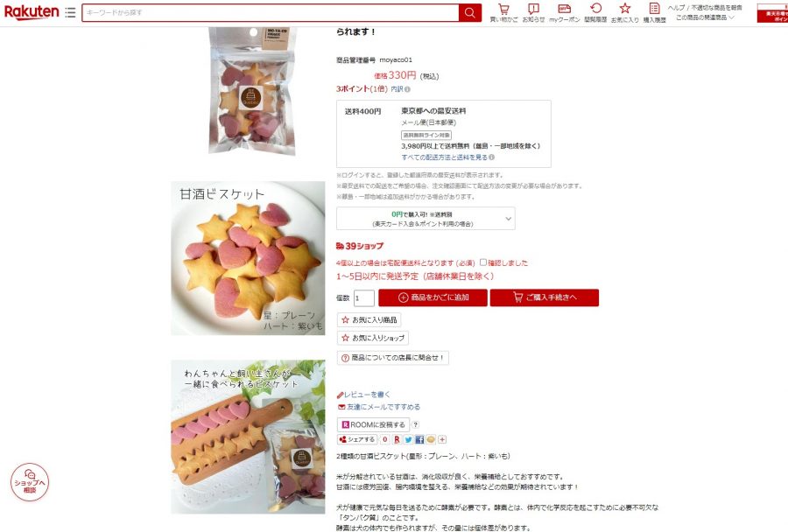Open the ショップへ相談 chat bubble
The height and width of the screenshot is (532, 788).
[x=30, y=482]
